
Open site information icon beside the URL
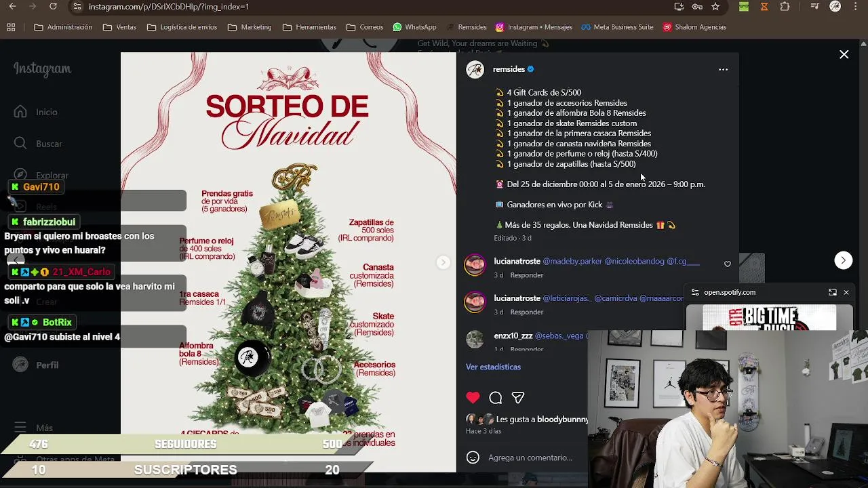(77, 7)
